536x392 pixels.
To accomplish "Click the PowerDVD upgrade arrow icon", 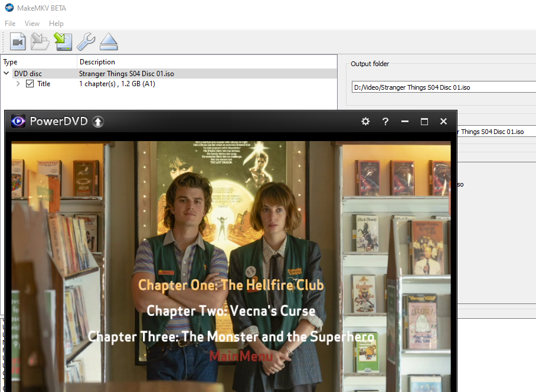I will (98, 122).
